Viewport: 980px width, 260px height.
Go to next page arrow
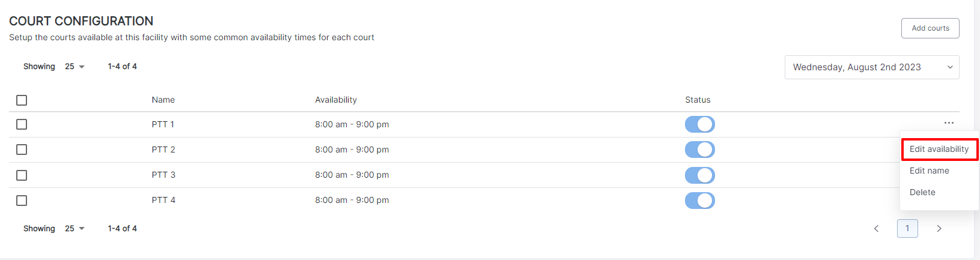pyautogui.click(x=939, y=229)
